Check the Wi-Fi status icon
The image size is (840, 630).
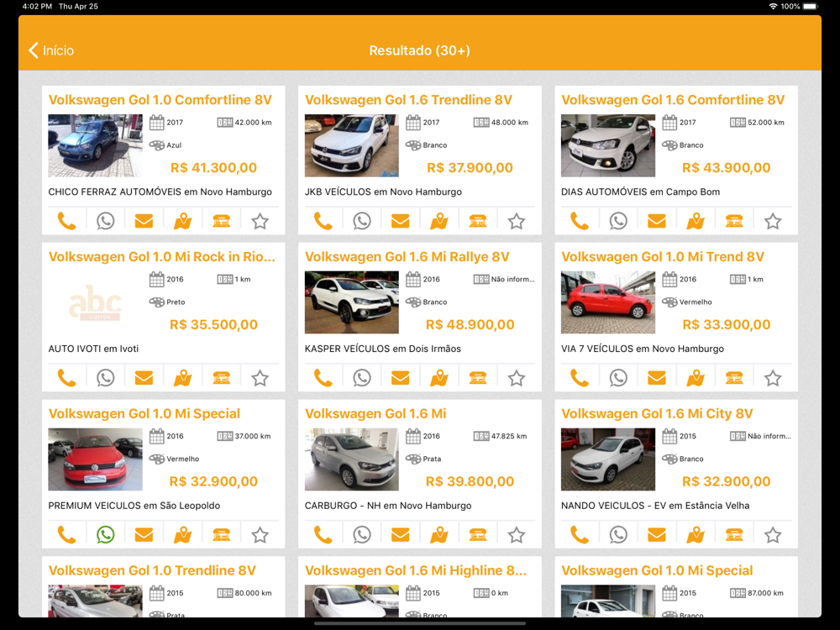click(x=773, y=7)
